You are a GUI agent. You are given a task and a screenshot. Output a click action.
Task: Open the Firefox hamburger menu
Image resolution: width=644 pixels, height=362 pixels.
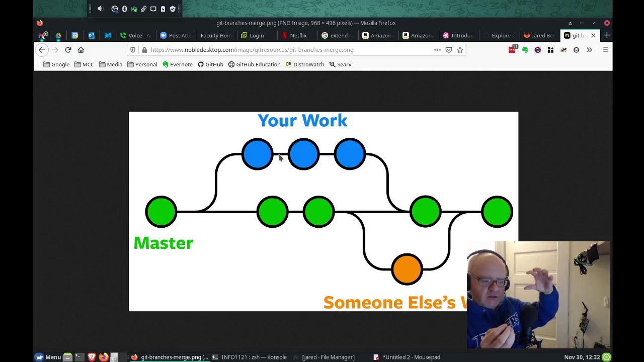click(x=606, y=50)
